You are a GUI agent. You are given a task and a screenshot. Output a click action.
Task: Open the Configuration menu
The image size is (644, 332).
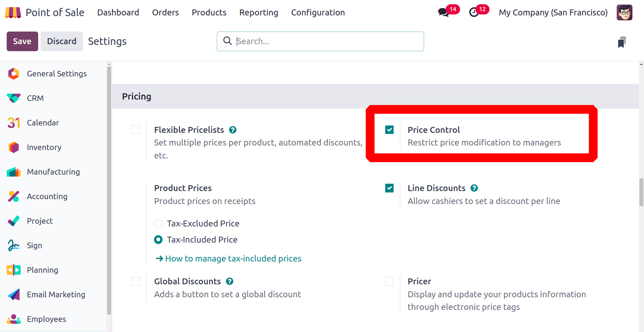click(318, 13)
